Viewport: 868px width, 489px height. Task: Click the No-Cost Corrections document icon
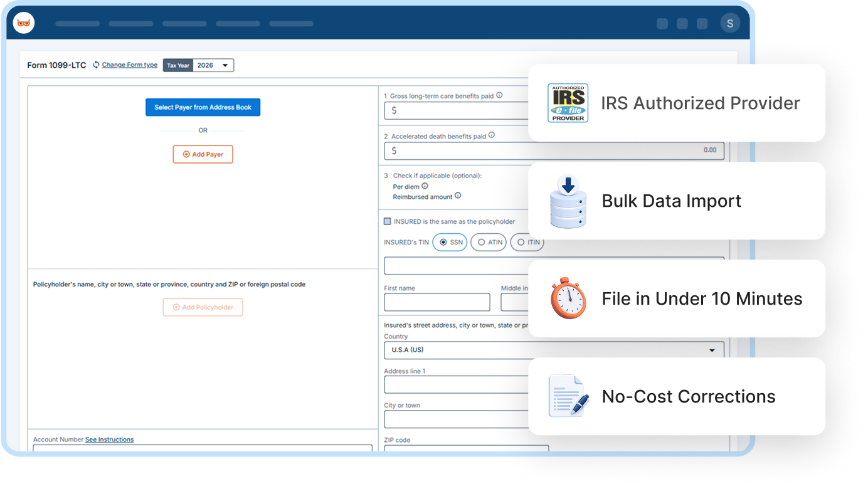point(569,396)
